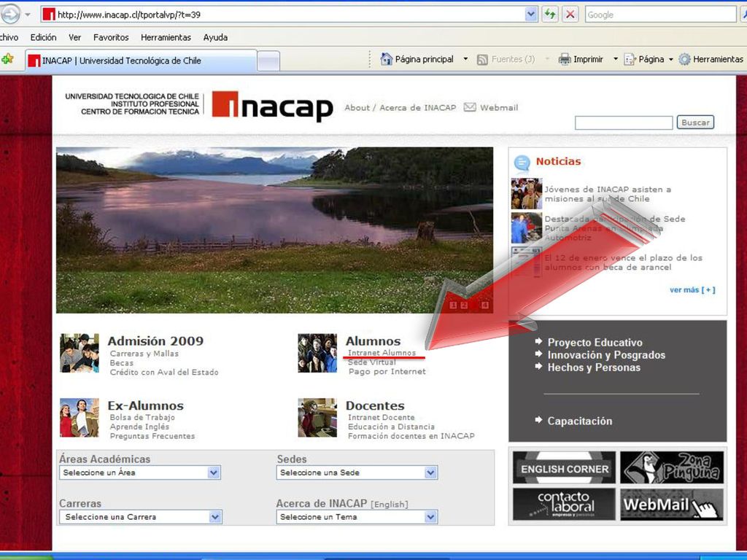Expand the Imprimir options dropdown arrow
Viewport: 747px width, 560px height.
coord(615,59)
